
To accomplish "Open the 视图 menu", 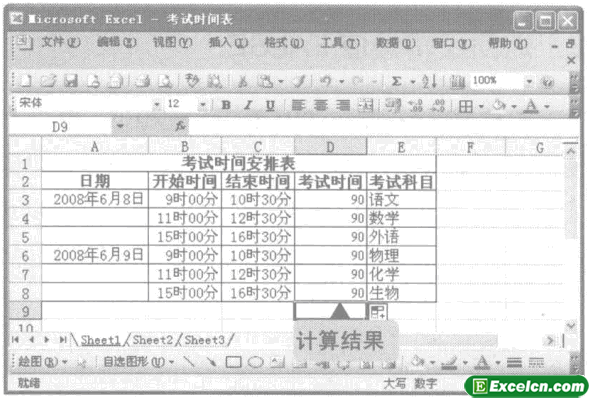I will click(x=172, y=42).
